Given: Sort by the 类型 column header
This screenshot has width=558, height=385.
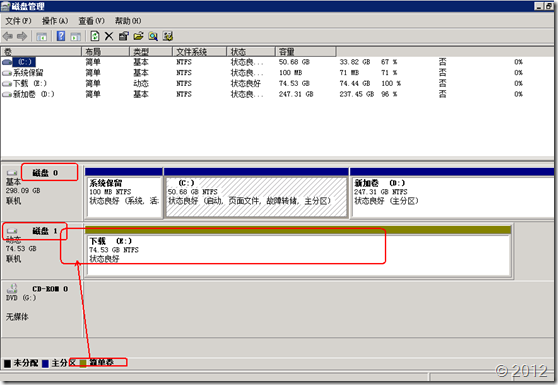Looking at the screenshot, I should coord(151,52).
